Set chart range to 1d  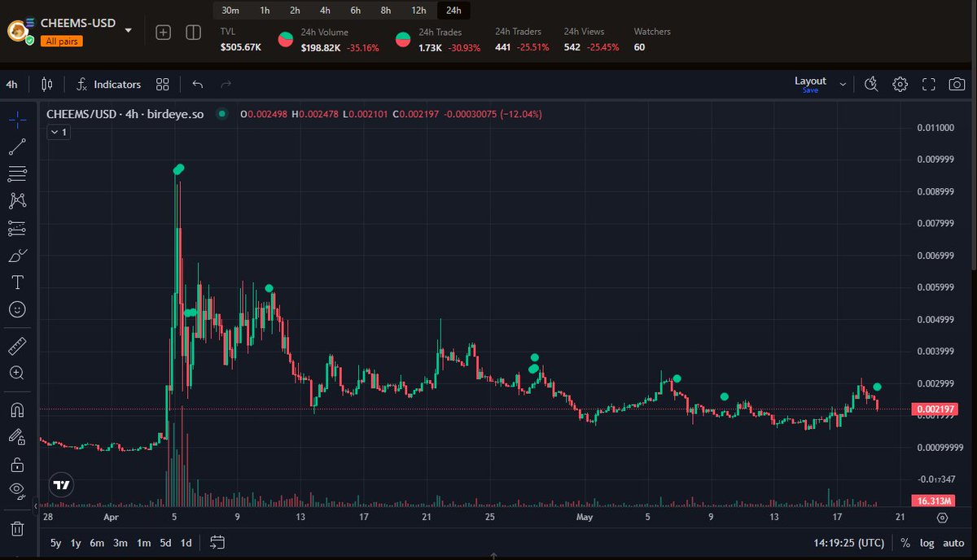tap(186, 543)
